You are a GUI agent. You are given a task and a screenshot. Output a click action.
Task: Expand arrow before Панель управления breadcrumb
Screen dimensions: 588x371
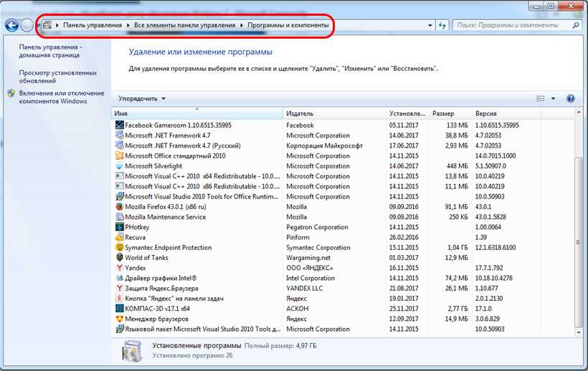click(x=57, y=25)
